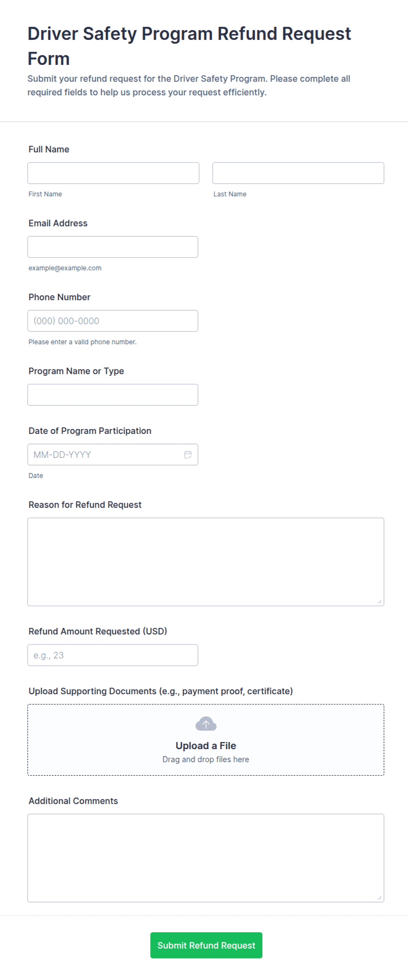
Task: Click the Drag and drop files area
Action: tap(206, 740)
